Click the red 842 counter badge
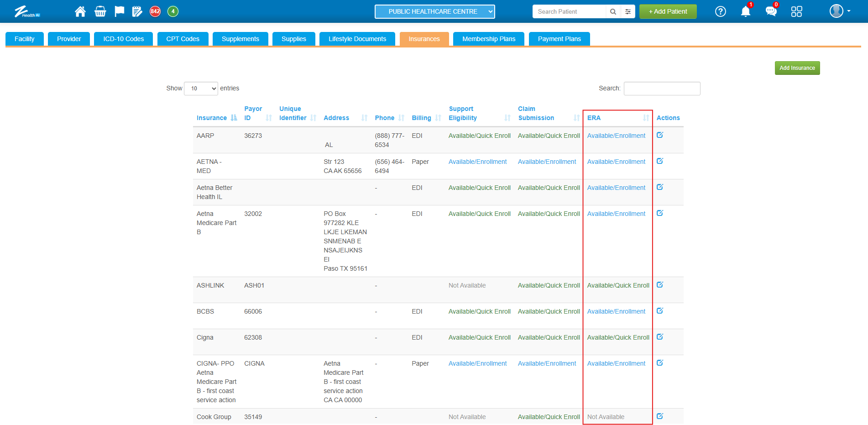The width and height of the screenshot is (868, 425). click(x=155, y=11)
